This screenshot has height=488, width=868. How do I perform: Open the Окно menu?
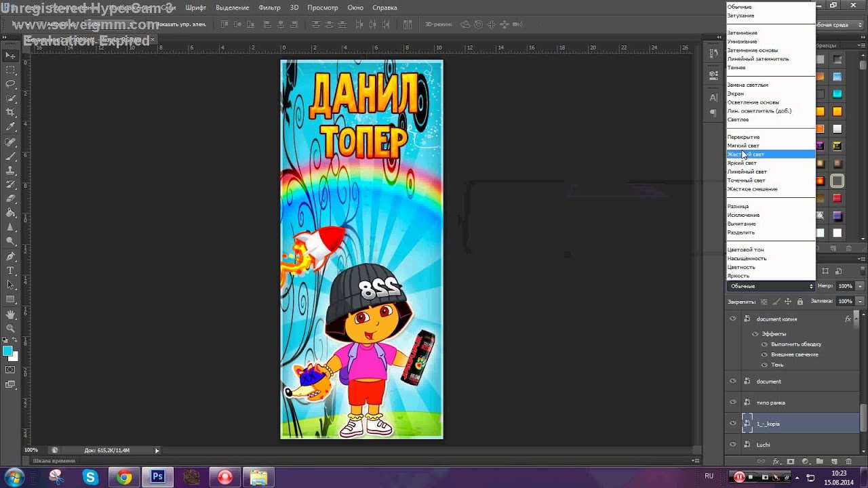pyautogui.click(x=355, y=7)
